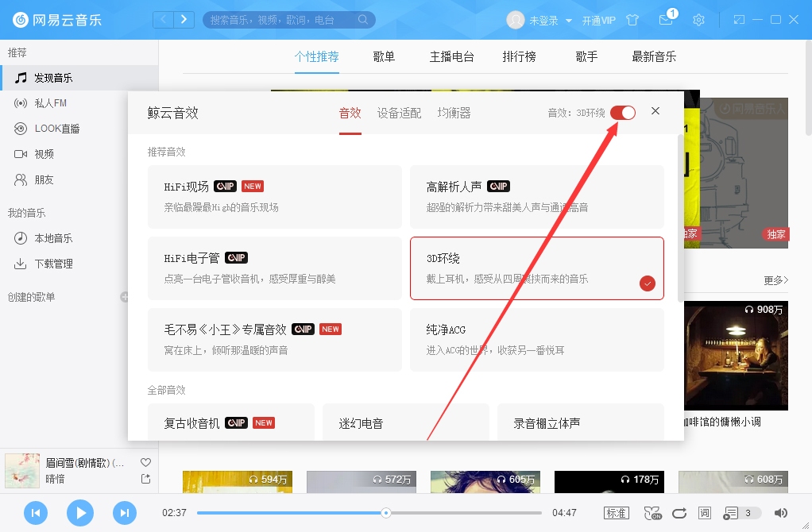Image resolution: width=812 pixels, height=532 pixels.
Task: Switch to the 排行榜 tab
Action: tap(519, 56)
